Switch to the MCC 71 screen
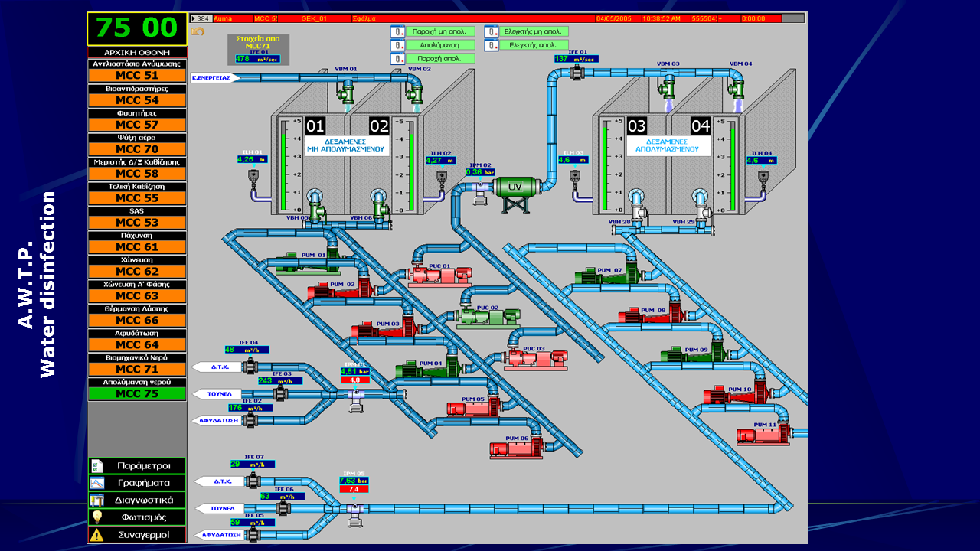 pos(137,370)
